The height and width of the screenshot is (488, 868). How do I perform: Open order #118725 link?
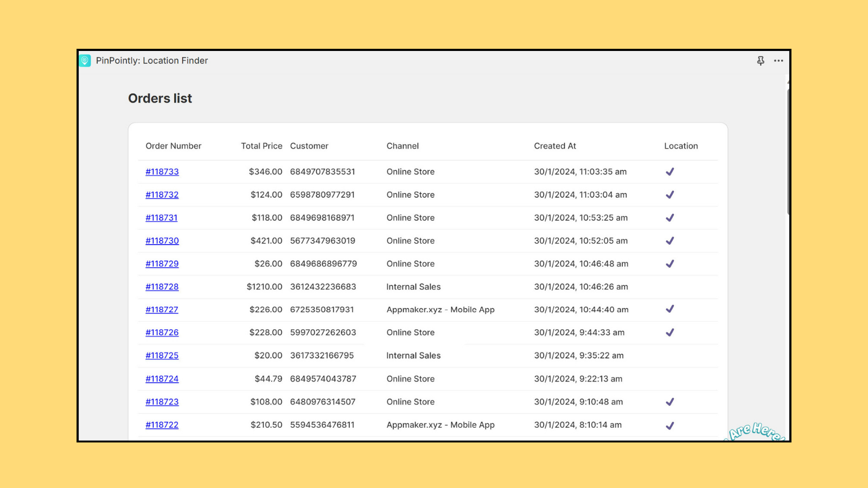[162, 356]
